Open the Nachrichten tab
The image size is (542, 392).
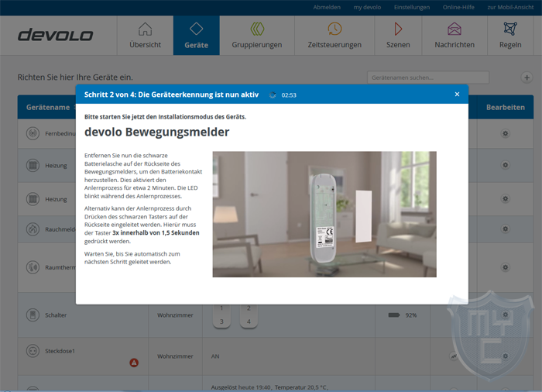455,36
